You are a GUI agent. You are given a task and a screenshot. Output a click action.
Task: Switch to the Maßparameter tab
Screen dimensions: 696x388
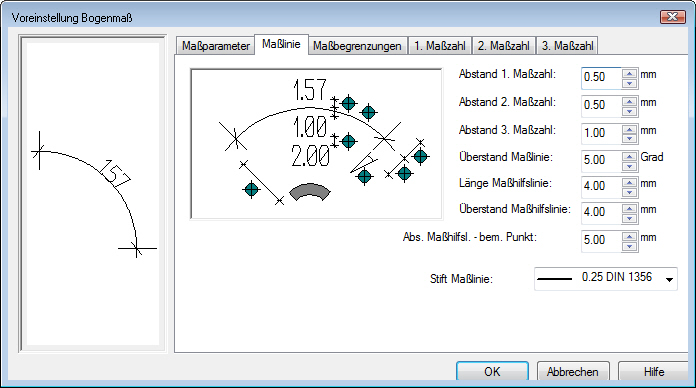pos(216,46)
